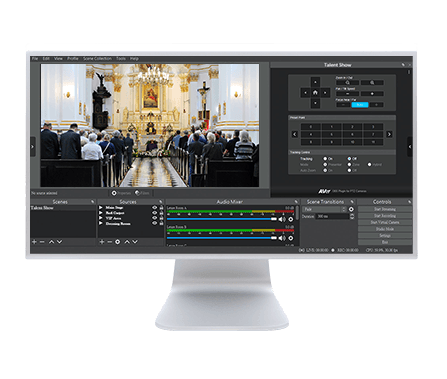Increase the pan/tilt speed with the plus button

click(x=372, y=94)
